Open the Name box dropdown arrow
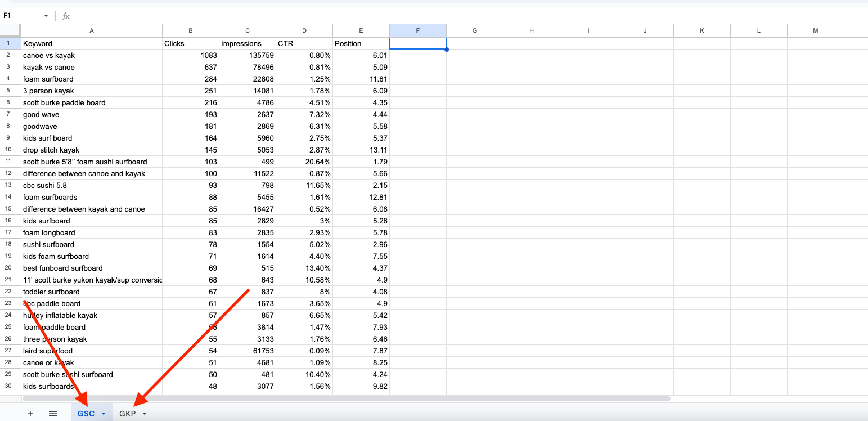The width and height of the screenshot is (868, 421). pos(46,16)
